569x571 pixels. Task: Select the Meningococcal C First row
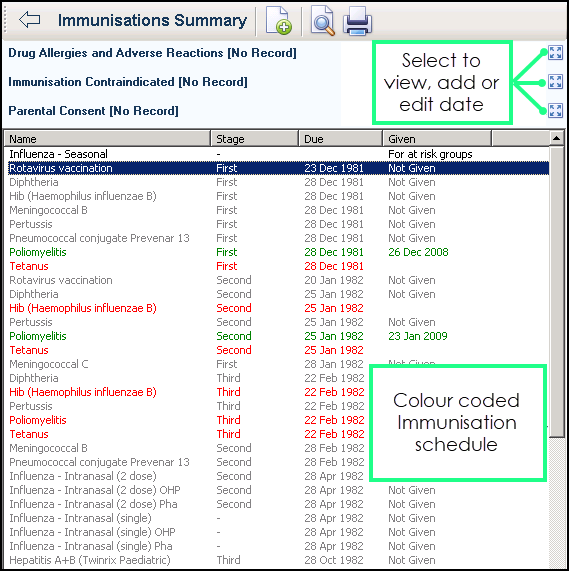point(277,364)
